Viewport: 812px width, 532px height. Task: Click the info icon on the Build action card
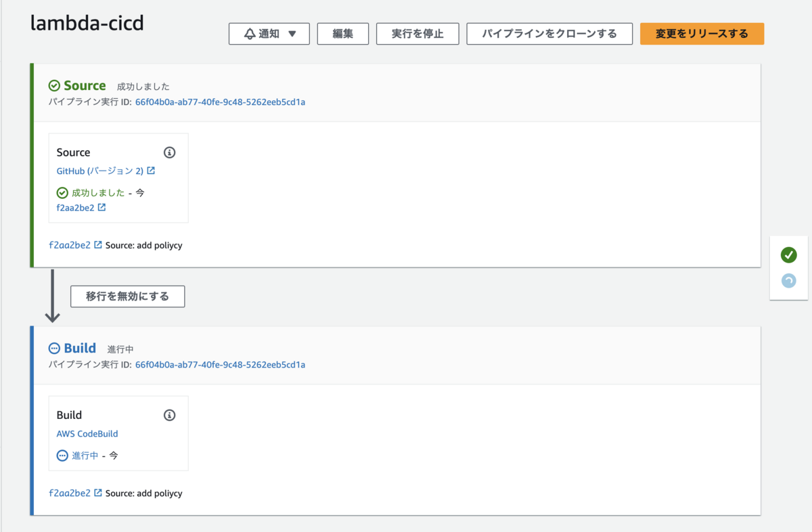pos(169,415)
